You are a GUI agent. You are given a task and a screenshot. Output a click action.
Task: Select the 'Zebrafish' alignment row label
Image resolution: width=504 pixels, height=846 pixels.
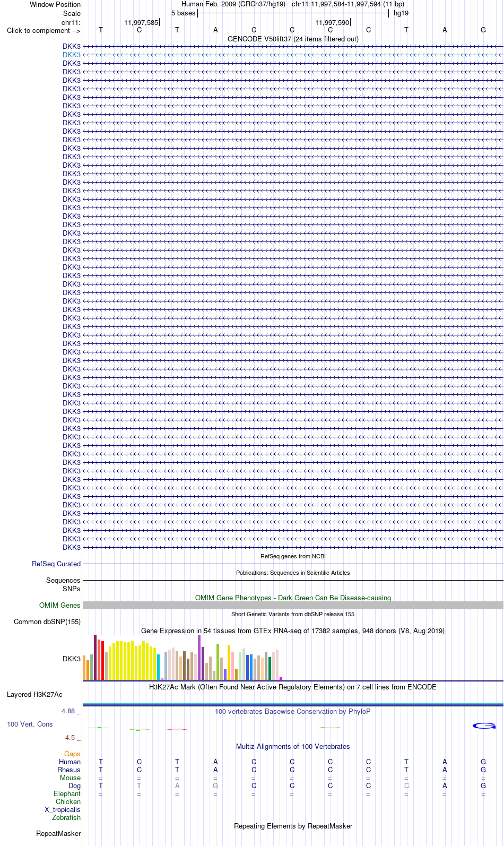point(66,817)
